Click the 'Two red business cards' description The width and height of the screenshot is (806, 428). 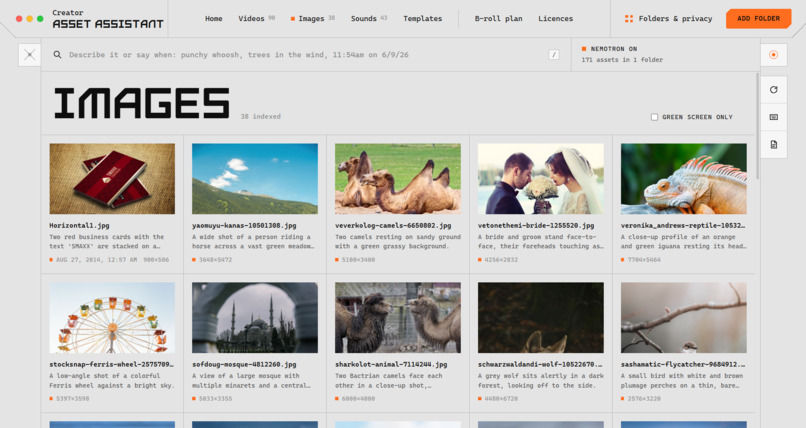[107, 241]
